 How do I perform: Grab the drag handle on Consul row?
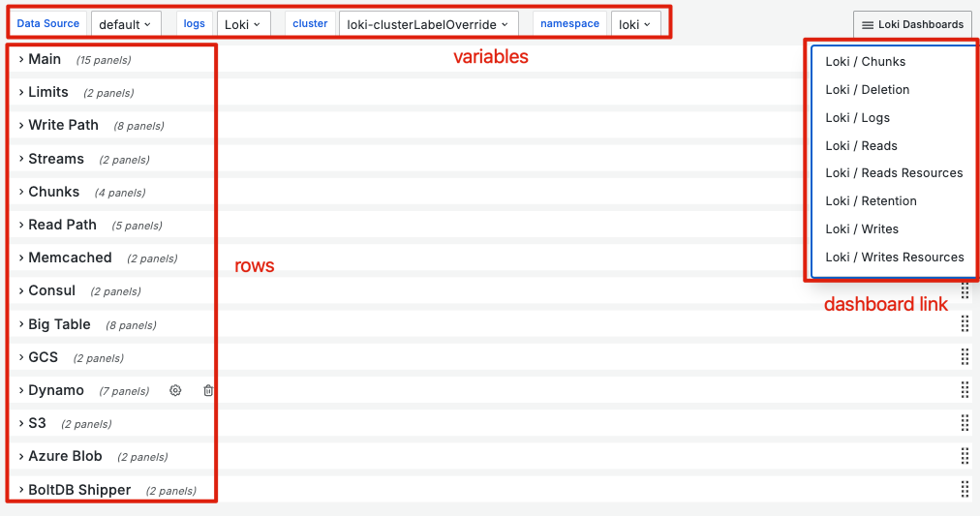(x=965, y=290)
